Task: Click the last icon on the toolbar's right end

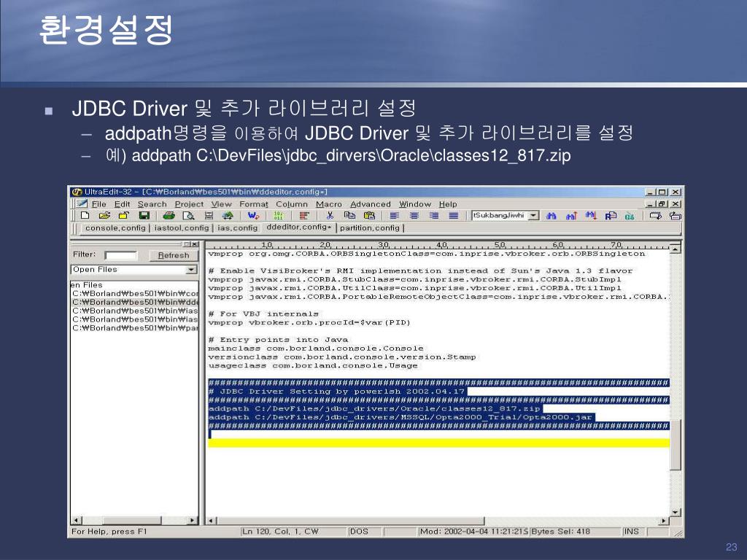Action: (x=676, y=216)
